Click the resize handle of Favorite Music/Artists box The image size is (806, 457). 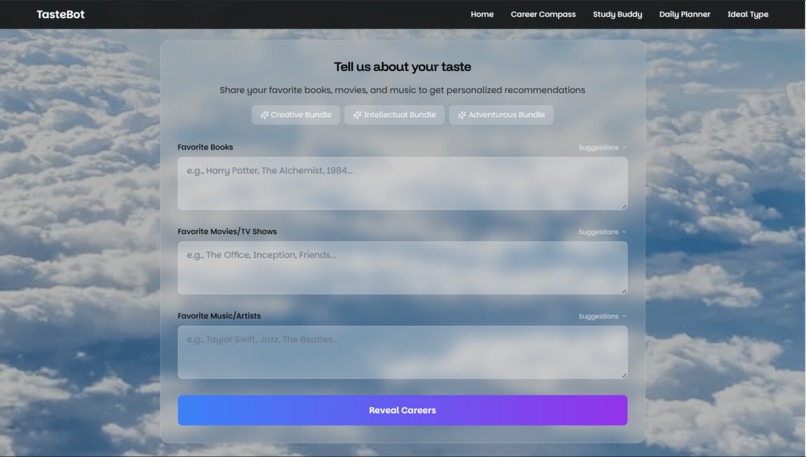click(624, 375)
